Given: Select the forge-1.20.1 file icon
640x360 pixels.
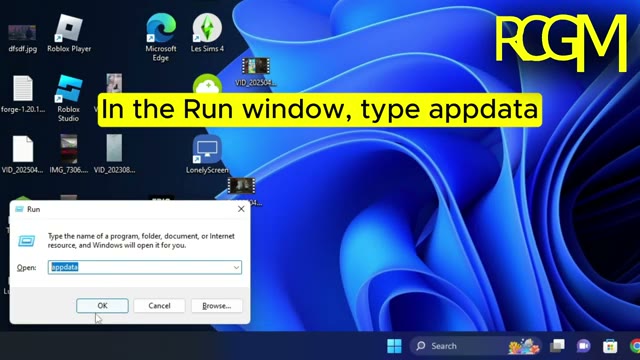Looking at the screenshot, I should (22, 89).
